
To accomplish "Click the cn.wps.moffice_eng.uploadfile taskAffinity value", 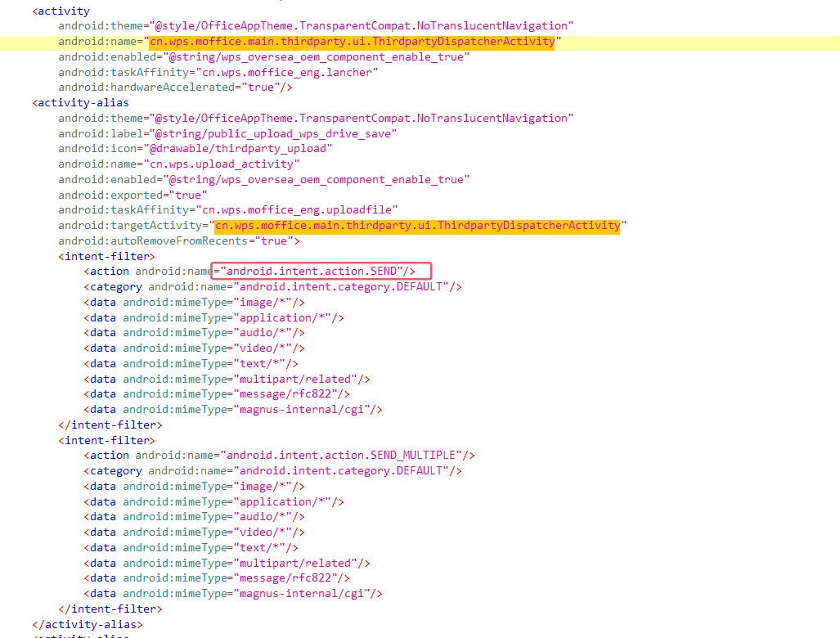I will pos(300,210).
